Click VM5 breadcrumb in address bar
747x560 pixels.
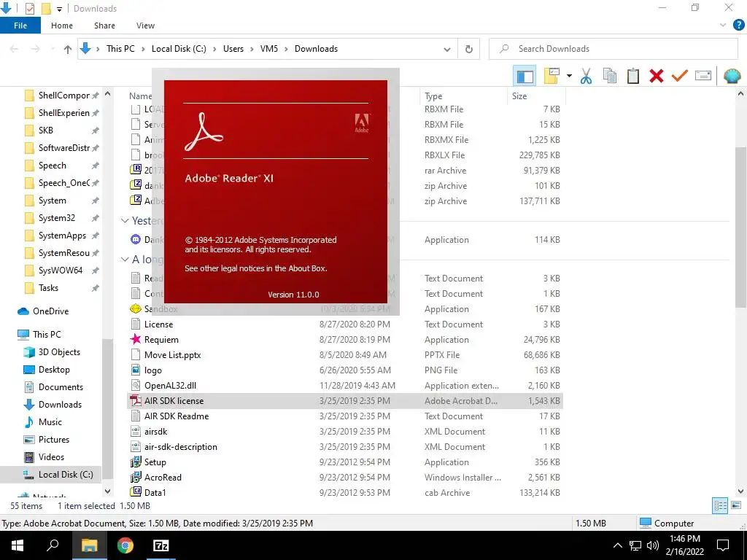(x=269, y=49)
